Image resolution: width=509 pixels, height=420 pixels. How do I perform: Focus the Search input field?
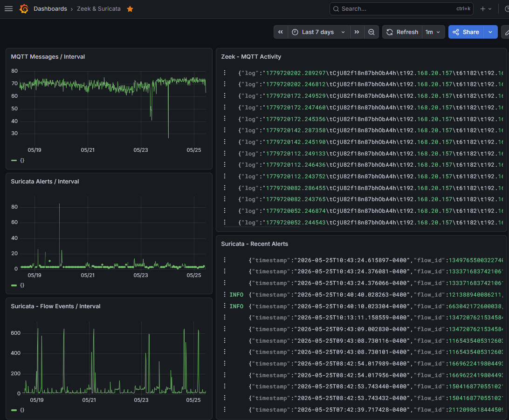point(401,9)
